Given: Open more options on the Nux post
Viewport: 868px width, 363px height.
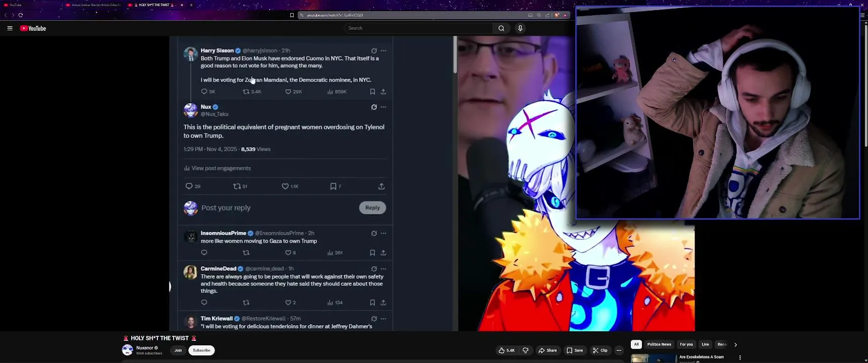Looking at the screenshot, I should click(384, 107).
